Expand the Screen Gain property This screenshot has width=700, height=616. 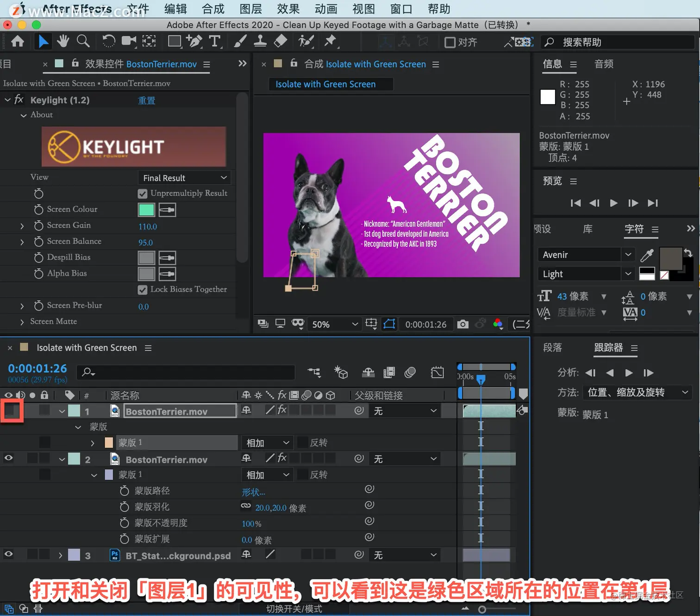[22, 226]
